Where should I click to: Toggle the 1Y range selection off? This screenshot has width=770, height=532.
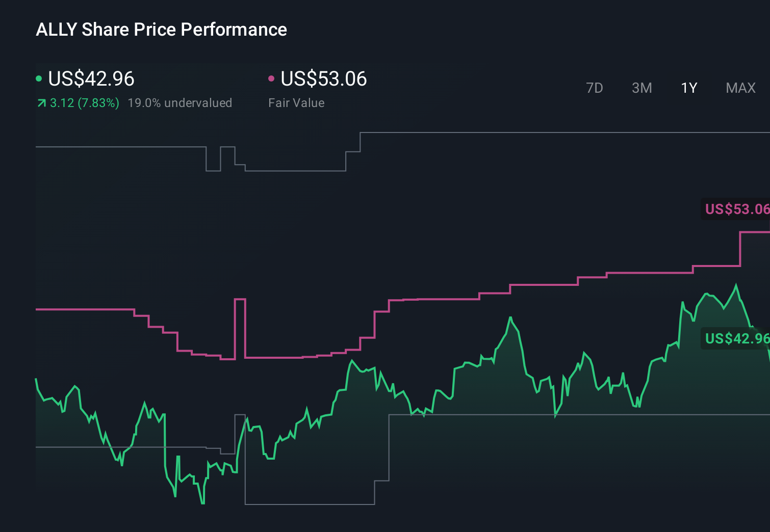688,88
